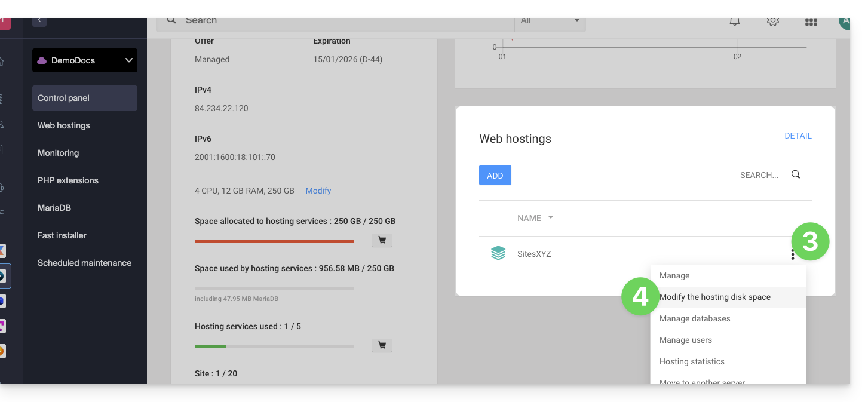Click the notifications bell icon

point(734,22)
